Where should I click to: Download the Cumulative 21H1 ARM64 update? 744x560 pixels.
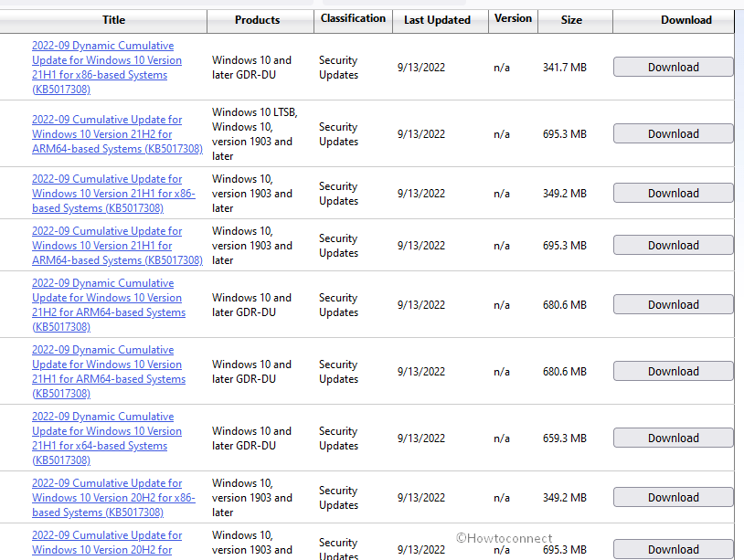point(673,246)
